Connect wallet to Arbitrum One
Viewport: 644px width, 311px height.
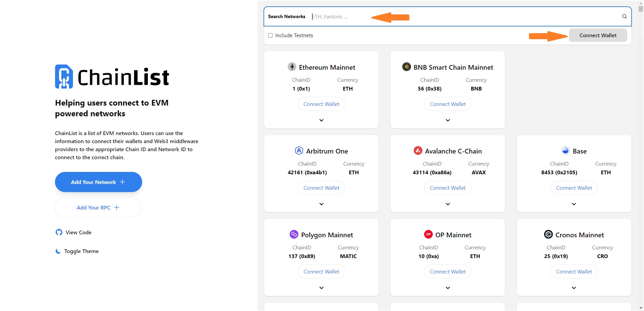point(321,188)
